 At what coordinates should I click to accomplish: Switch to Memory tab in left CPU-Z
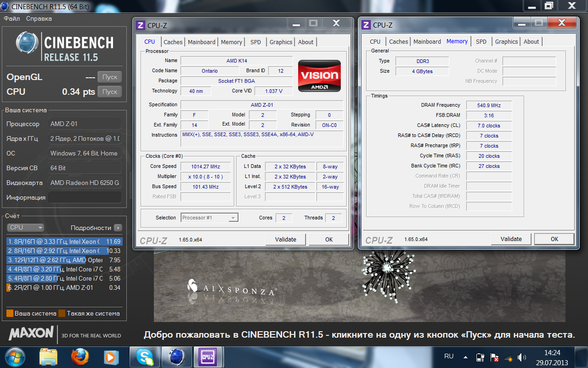(232, 42)
